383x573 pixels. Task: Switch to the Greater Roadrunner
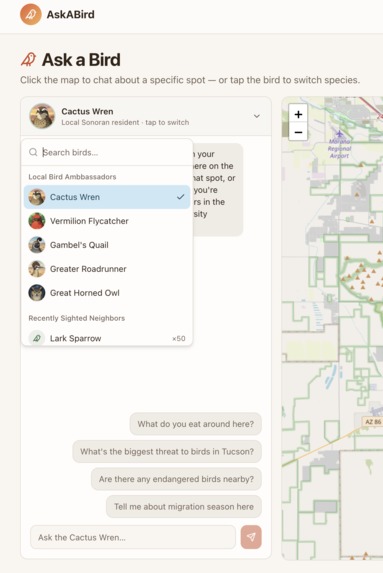pos(107,269)
